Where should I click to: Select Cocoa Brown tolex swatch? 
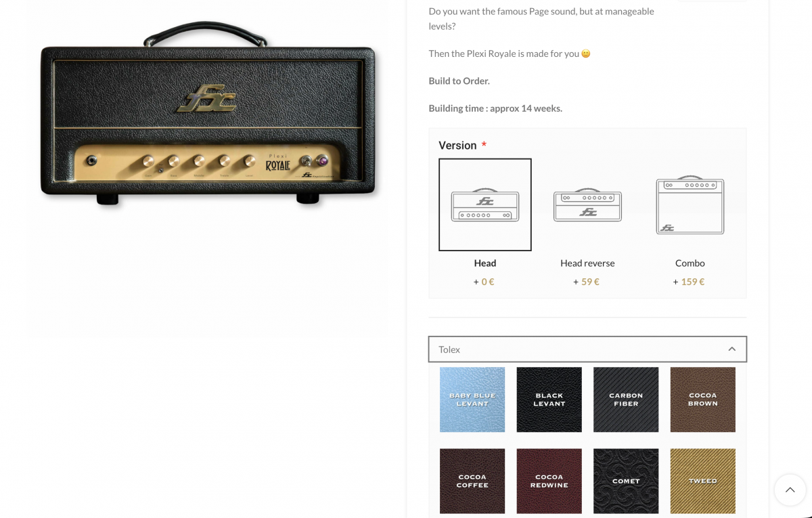pos(702,400)
